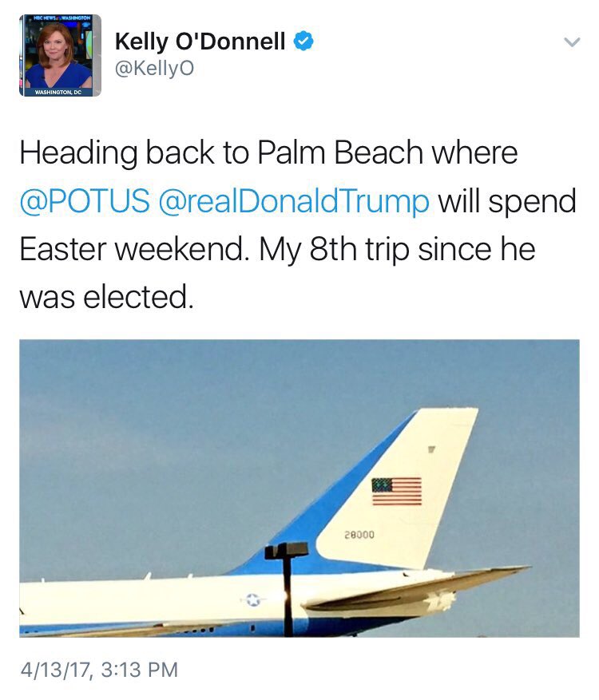Click the NBC News banner atop the avatar
The width and height of the screenshot is (599, 700).
click(x=61, y=18)
